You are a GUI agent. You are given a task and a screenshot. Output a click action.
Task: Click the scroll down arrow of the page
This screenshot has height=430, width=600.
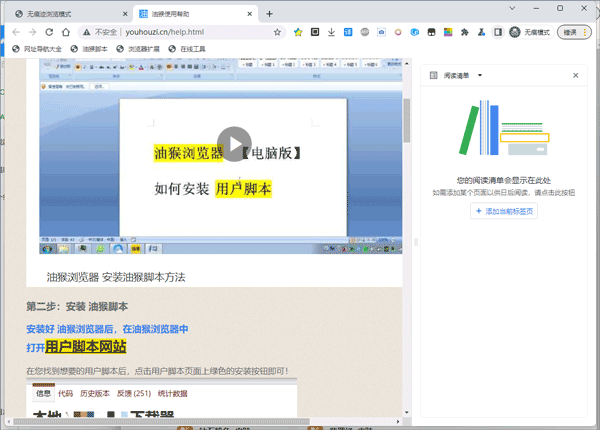point(407,412)
